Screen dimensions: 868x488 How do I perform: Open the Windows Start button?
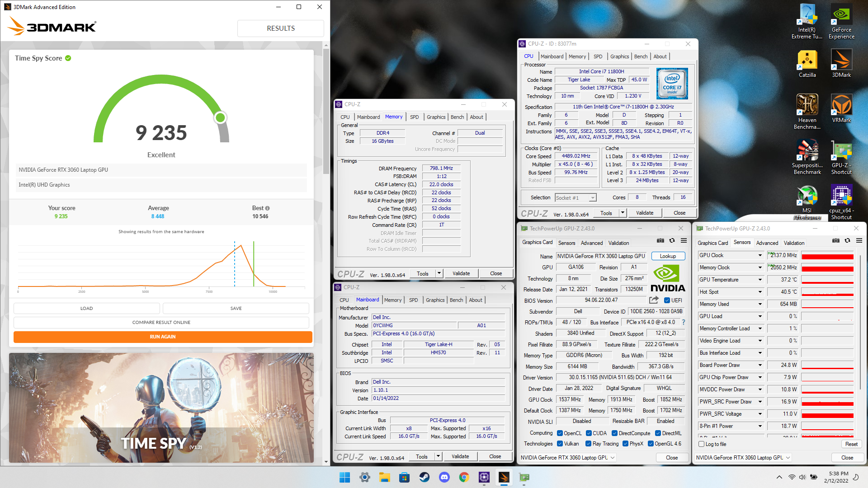click(x=344, y=477)
